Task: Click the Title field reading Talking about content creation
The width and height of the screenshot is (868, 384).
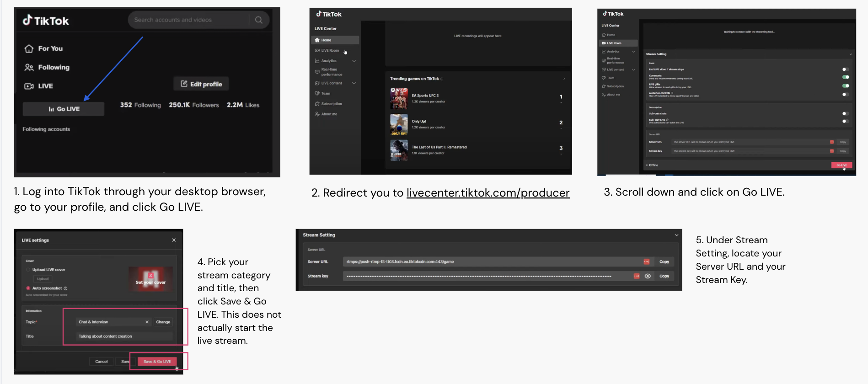Action: 124,336
